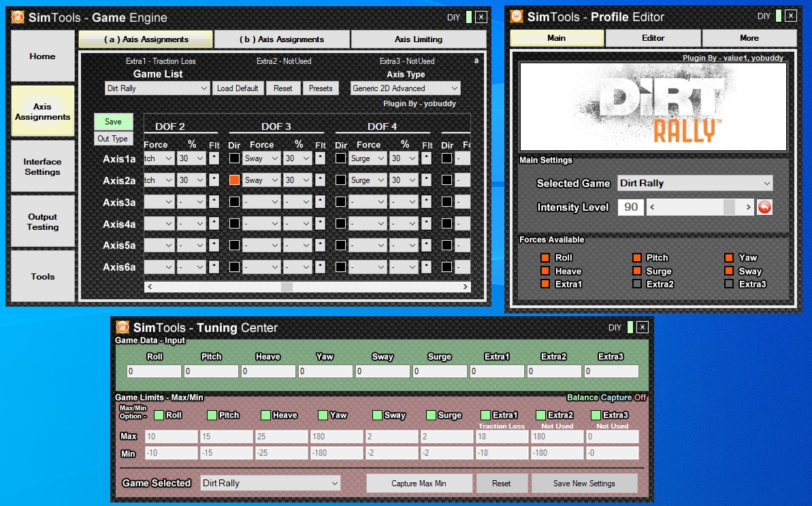The width and height of the screenshot is (812, 506).
Task: Click Balance Capture Off label
Action: click(x=606, y=397)
